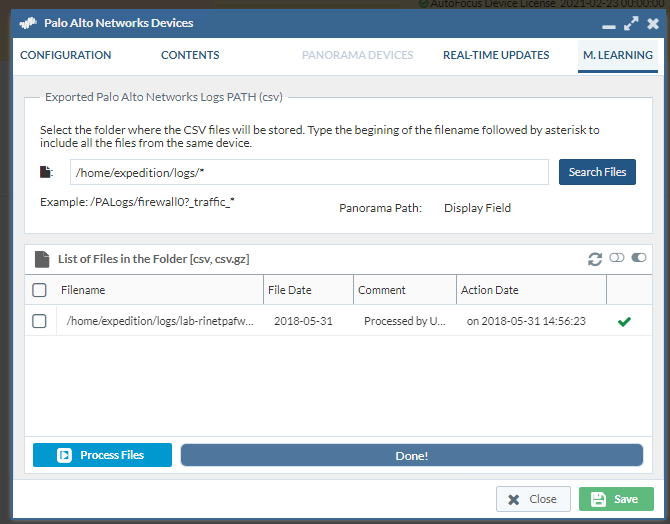Click into the logs path input field
Image resolution: width=670 pixels, height=524 pixels.
pos(309,172)
